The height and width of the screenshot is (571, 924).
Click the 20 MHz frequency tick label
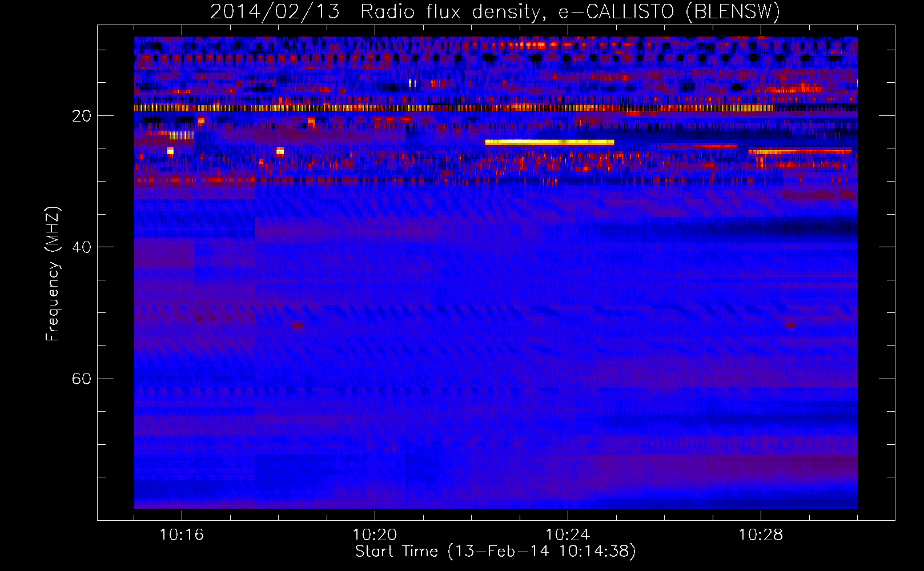coord(81,116)
